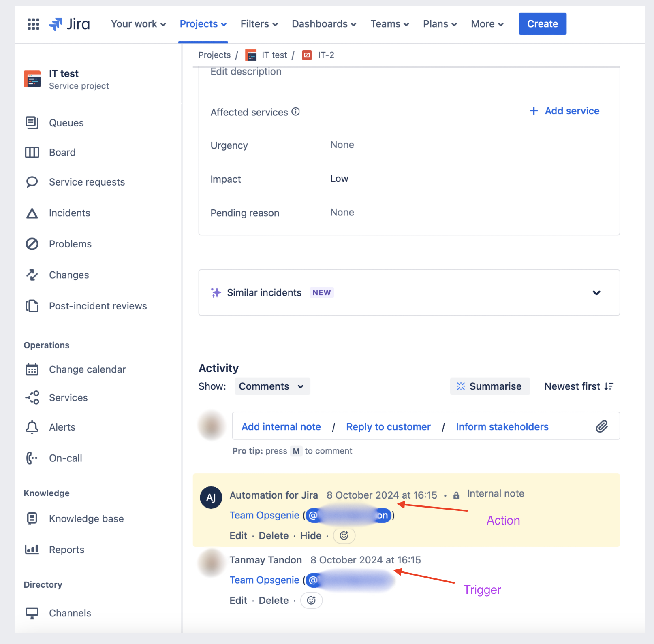The height and width of the screenshot is (644, 654).
Task: Click the IT test project avatar in sidebar
Action: pos(32,79)
